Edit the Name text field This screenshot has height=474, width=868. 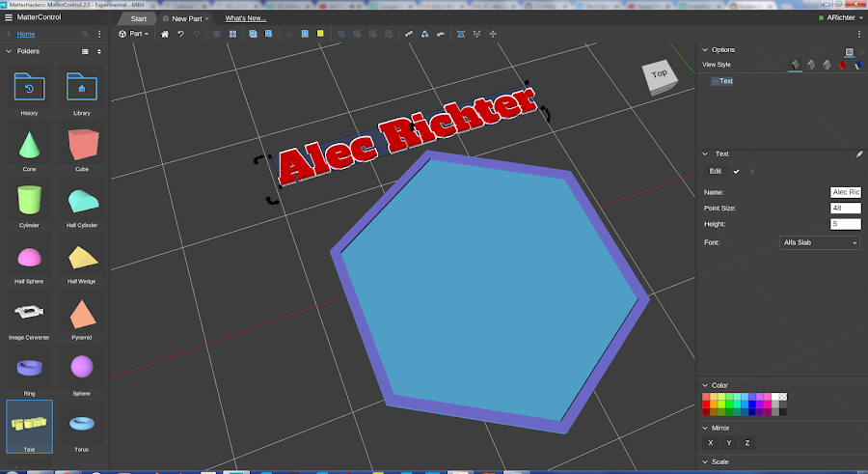(845, 192)
